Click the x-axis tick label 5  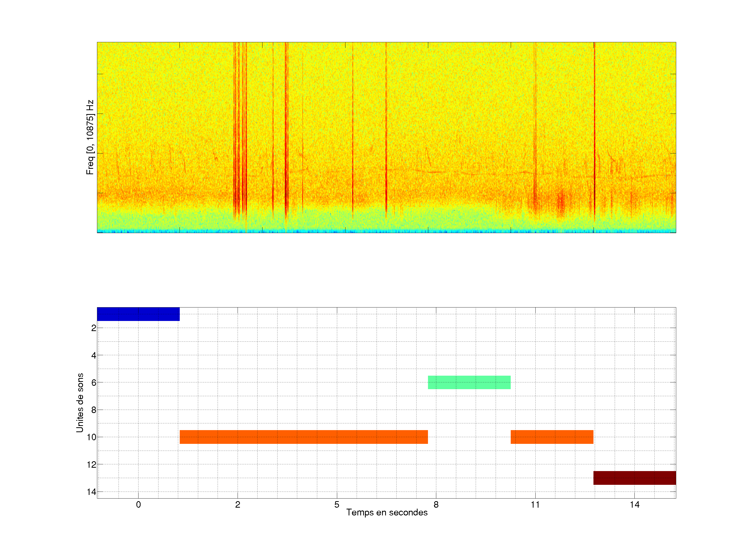point(337,505)
